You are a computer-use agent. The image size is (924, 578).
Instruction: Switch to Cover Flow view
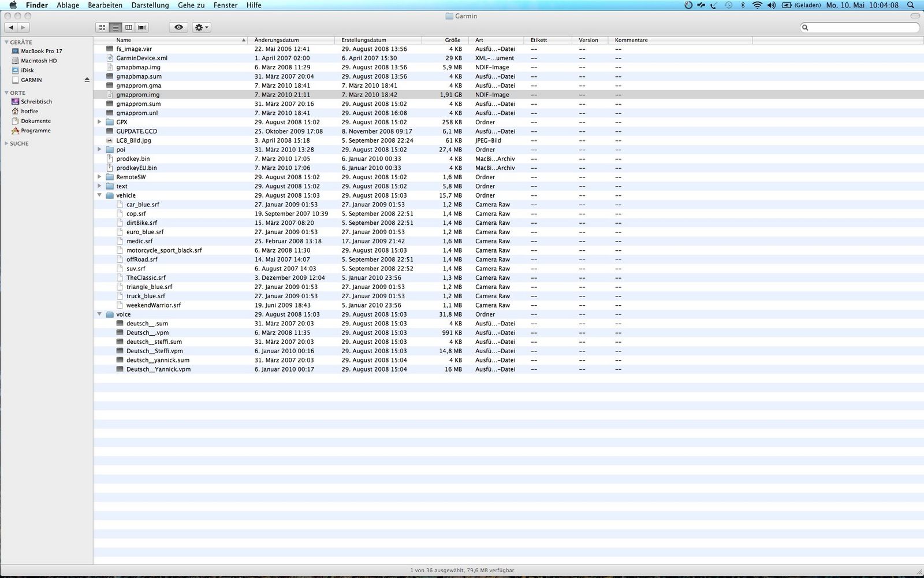pyautogui.click(x=141, y=27)
